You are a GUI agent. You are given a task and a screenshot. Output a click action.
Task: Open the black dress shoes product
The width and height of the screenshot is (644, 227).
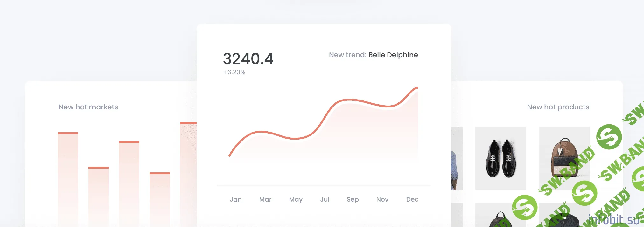pyautogui.click(x=500, y=158)
